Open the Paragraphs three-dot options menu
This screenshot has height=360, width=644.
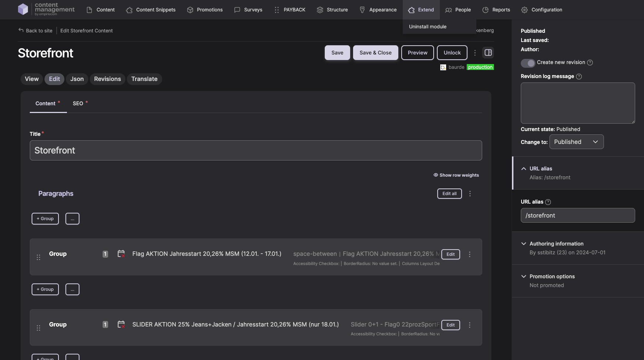point(470,194)
